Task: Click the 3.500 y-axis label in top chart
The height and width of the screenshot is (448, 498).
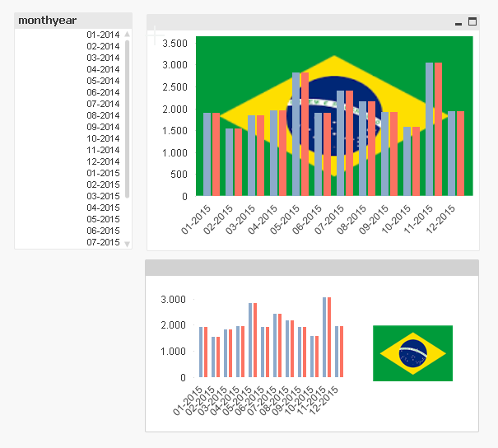Action: tap(175, 44)
